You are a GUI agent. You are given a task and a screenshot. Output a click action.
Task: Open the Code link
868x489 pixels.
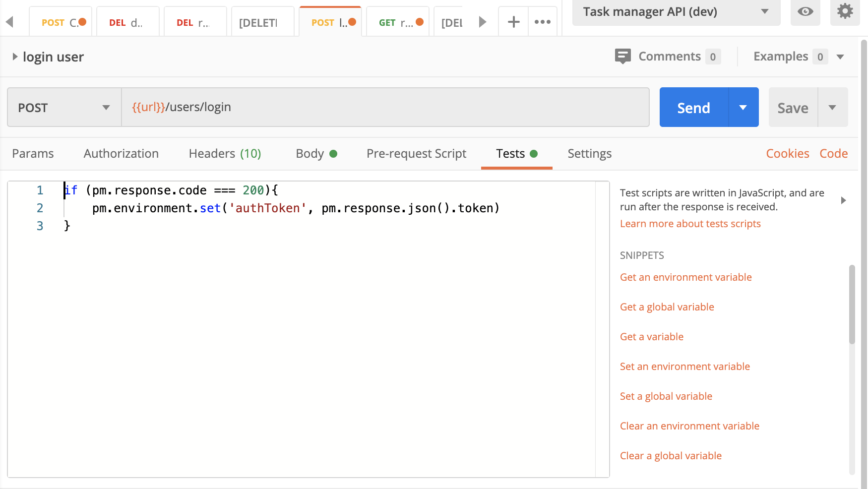point(833,154)
